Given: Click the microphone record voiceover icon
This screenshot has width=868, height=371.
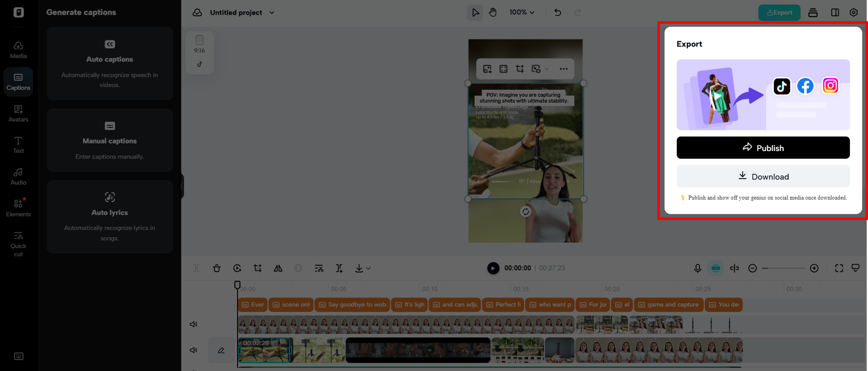Looking at the screenshot, I should pyautogui.click(x=697, y=268).
